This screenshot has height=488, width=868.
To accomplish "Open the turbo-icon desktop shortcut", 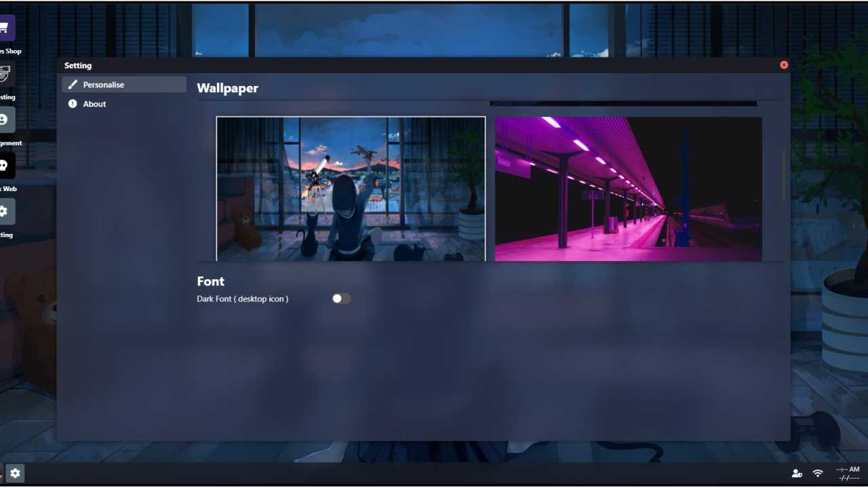I will (5, 73).
